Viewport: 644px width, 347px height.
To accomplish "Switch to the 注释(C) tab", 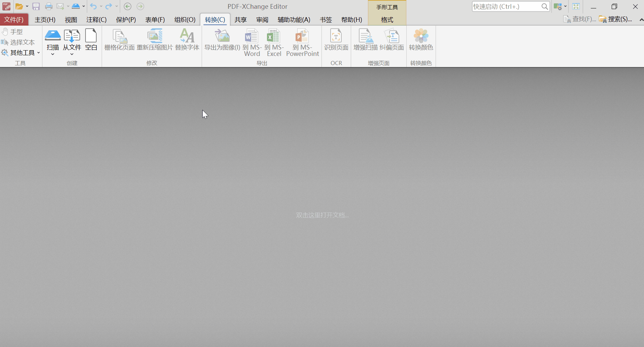I will tap(97, 20).
